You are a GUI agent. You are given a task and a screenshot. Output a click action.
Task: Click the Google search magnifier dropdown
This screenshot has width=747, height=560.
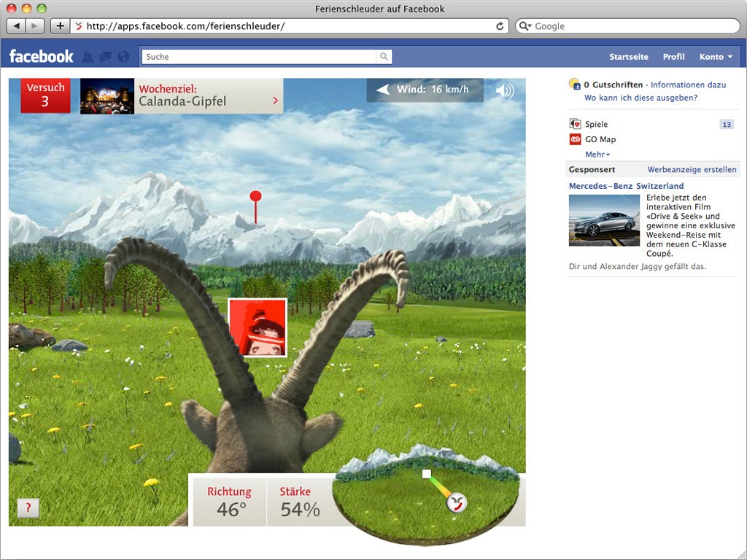tap(525, 26)
